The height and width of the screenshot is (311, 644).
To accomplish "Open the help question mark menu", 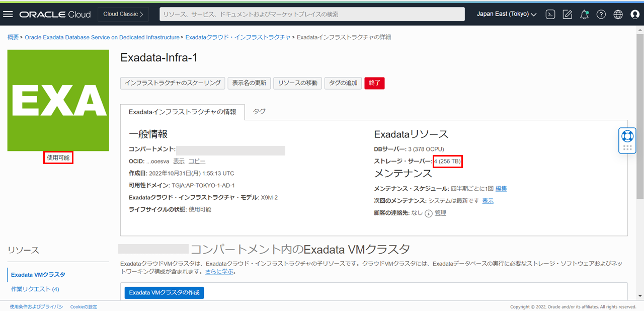I will pyautogui.click(x=601, y=14).
